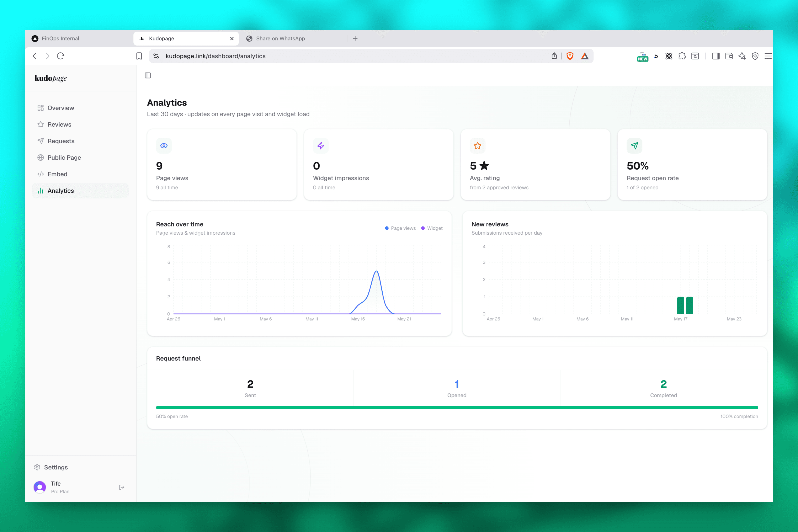Select the Kudopage browser tab
798x532 pixels.
coord(186,39)
